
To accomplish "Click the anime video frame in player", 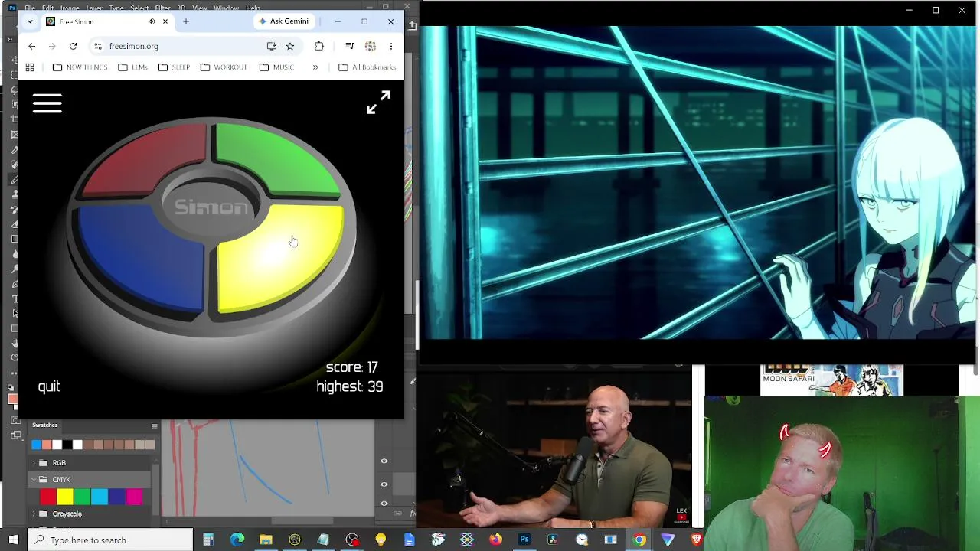I will [699, 182].
